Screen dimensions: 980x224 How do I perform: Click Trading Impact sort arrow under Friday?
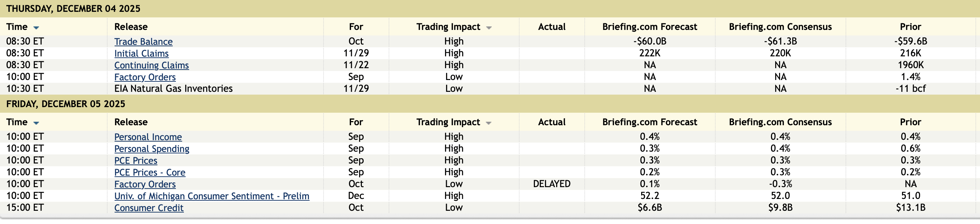489,123
